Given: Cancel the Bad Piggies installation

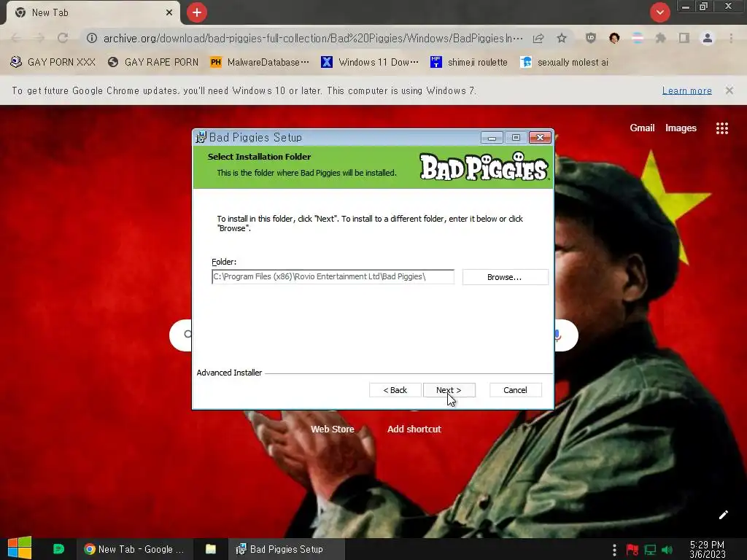Looking at the screenshot, I should click(x=515, y=390).
